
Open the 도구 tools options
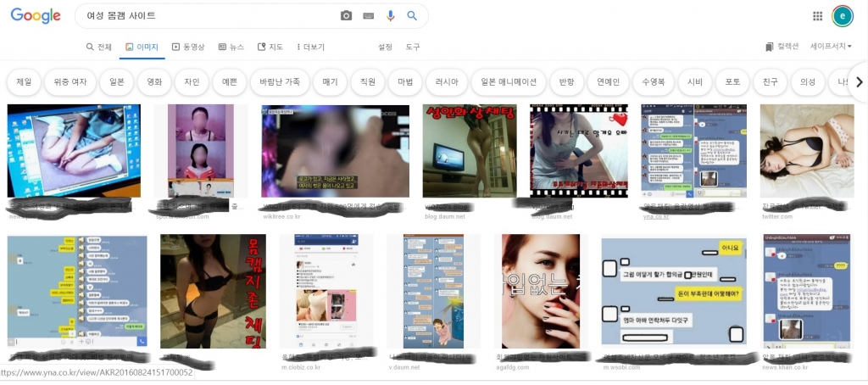[413, 47]
